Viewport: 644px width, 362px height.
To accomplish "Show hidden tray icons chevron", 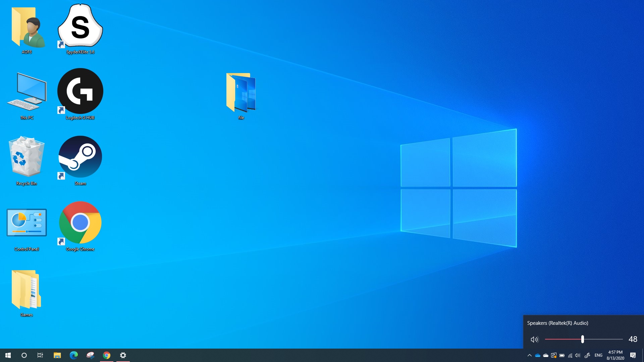I will coord(529,355).
